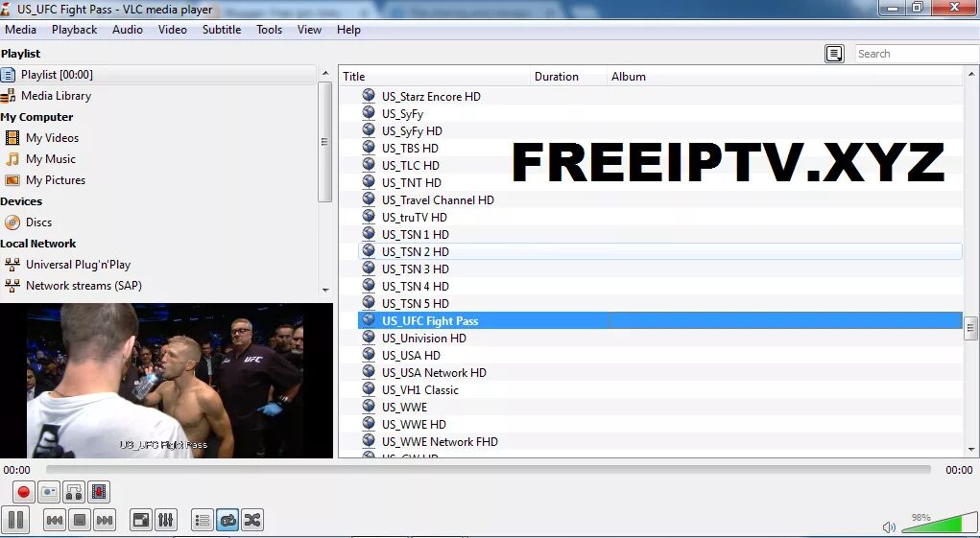Open the Playback menu
Image resolution: width=980 pixels, height=538 pixels.
[74, 30]
